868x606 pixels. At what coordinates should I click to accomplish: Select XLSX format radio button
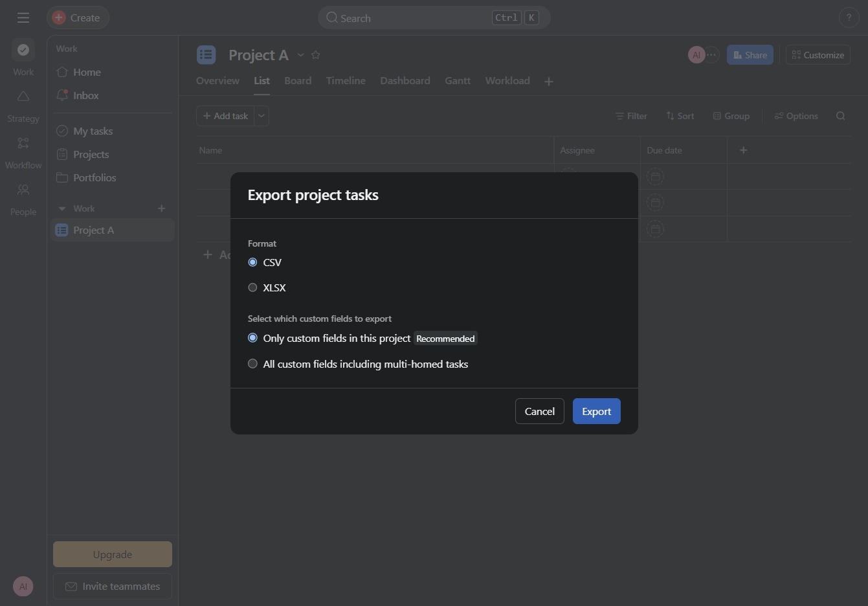[252, 287]
